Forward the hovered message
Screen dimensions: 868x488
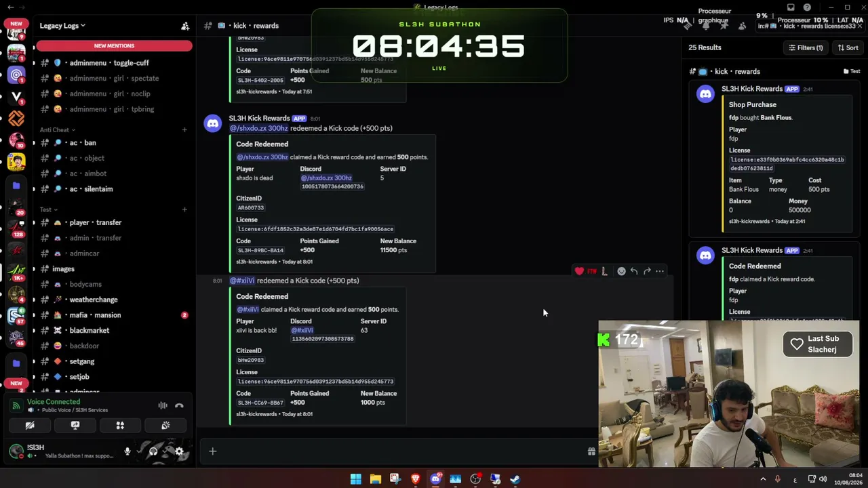[647, 271]
